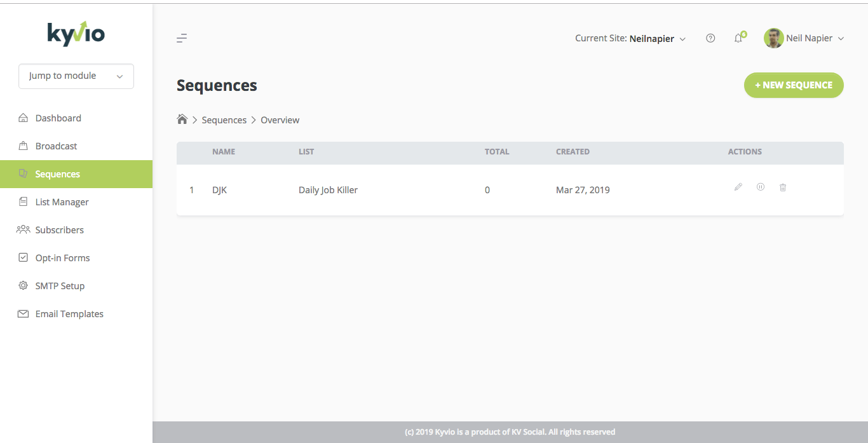The image size is (868, 443).
Task: Edit the DJK sequence with pencil icon
Action: click(x=738, y=187)
